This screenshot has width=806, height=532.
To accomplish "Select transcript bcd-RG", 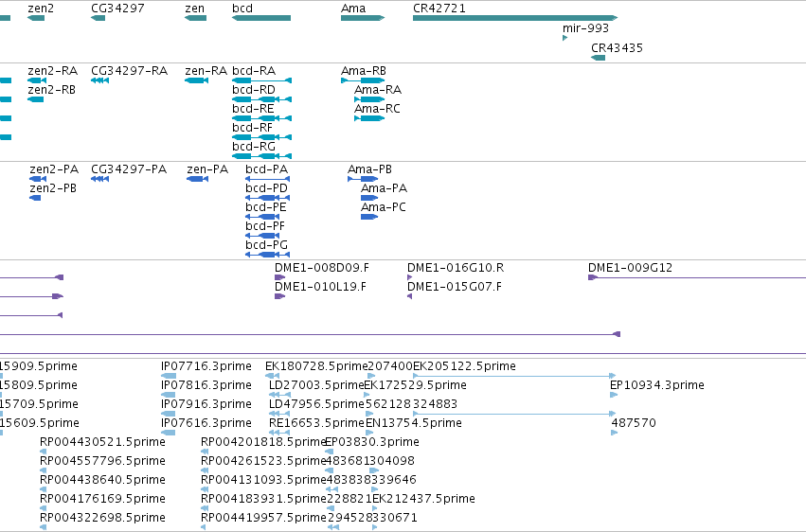I will [x=261, y=156].
